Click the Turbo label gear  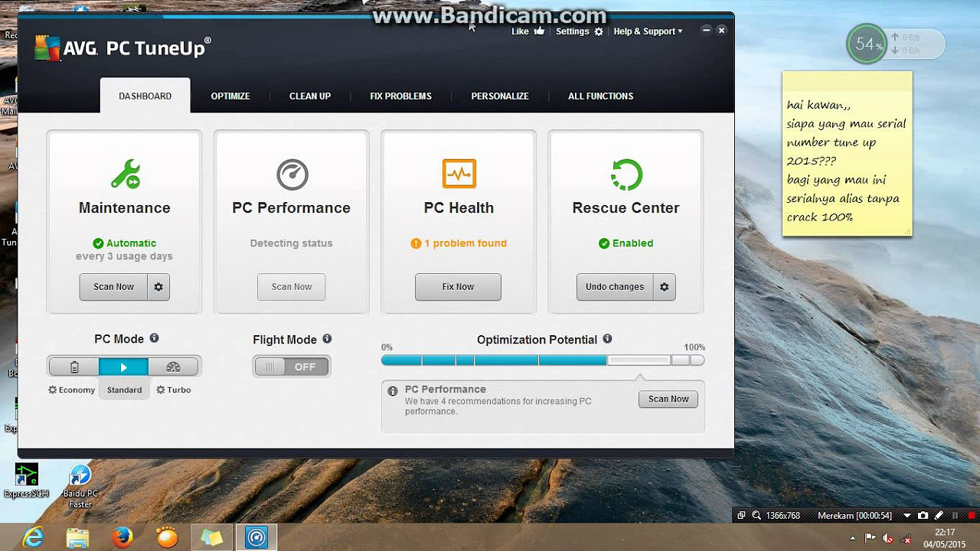pyautogui.click(x=161, y=390)
